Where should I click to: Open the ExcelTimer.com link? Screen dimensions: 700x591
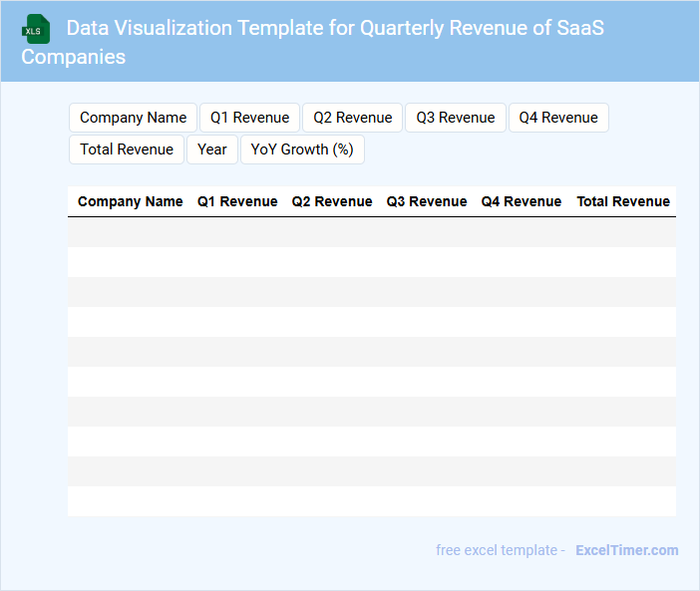(x=626, y=550)
